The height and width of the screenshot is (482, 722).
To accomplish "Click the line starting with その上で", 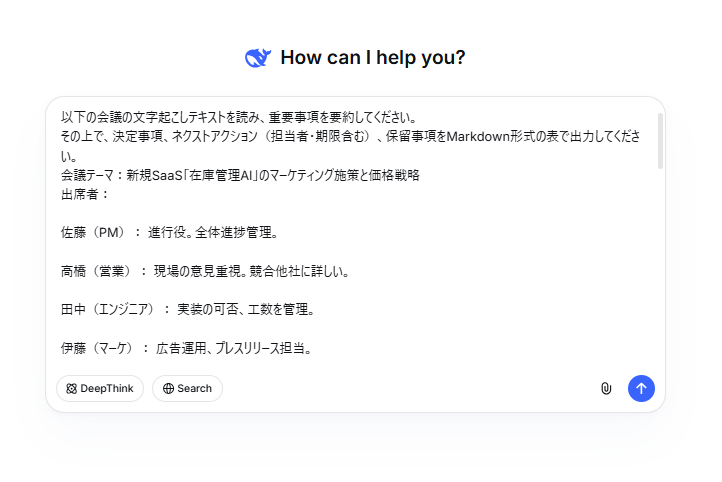I will 300,136.
